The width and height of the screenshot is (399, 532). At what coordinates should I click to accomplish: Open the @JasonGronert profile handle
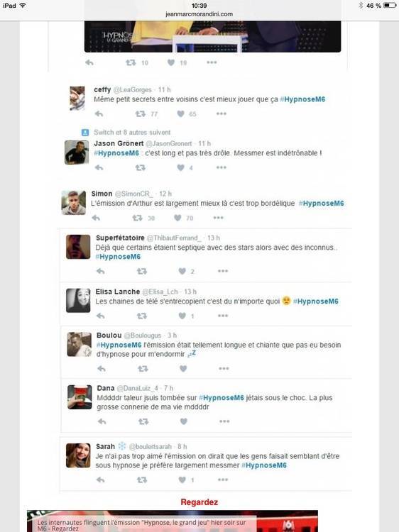click(x=169, y=143)
